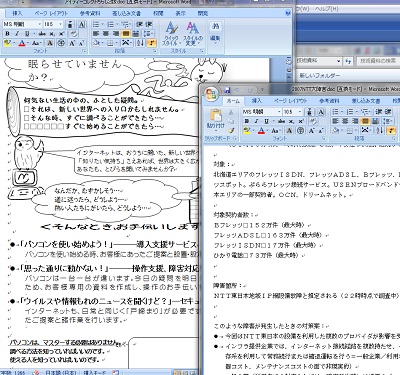Click the Save icon in the Quick Access Toolbar
The width and height of the screenshot is (400, 375).
[x=228, y=90]
